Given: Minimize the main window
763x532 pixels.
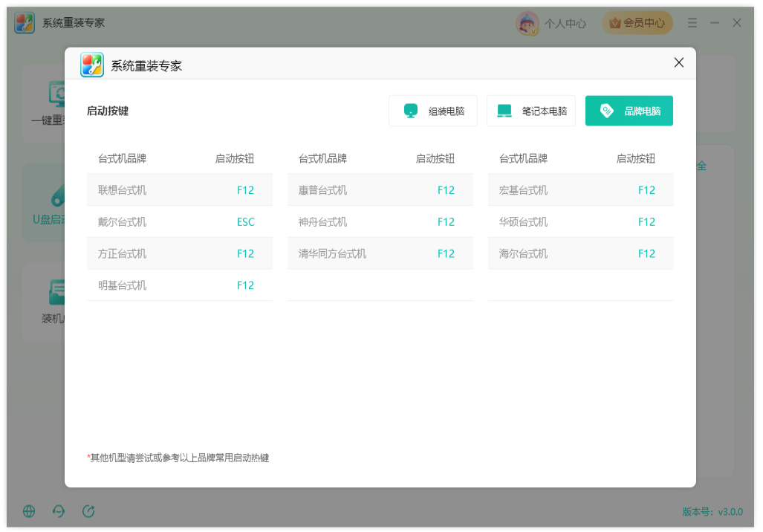Looking at the screenshot, I should click(x=715, y=23).
